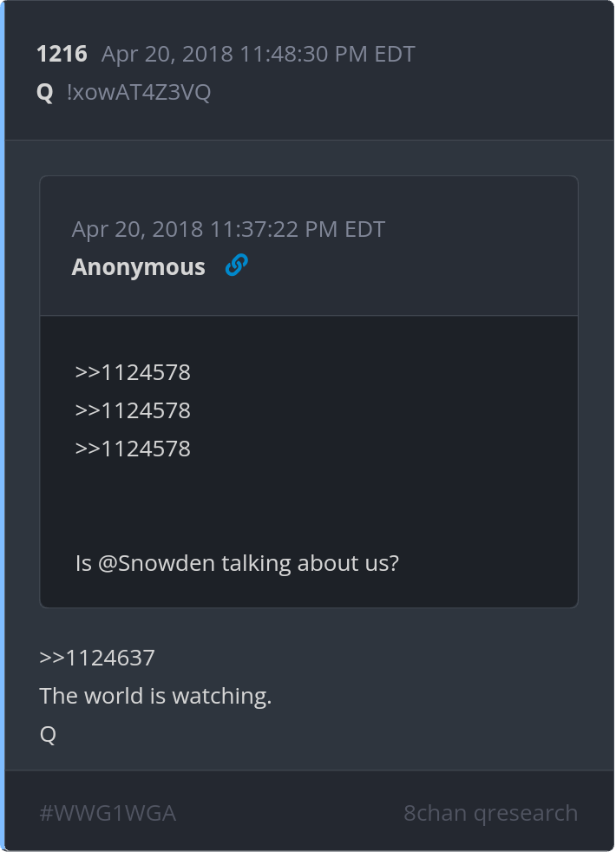
Task: Select the line "The world is watching."
Action: [155, 696]
